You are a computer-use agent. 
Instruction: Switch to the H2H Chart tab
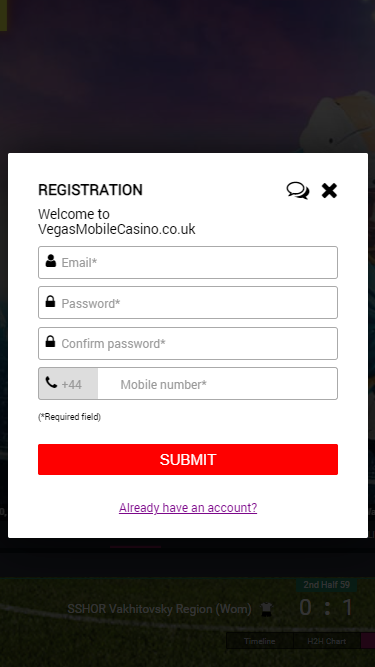coord(327,641)
